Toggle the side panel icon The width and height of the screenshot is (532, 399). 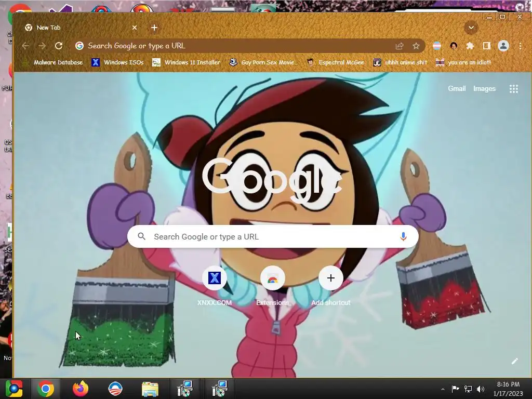click(486, 46)
